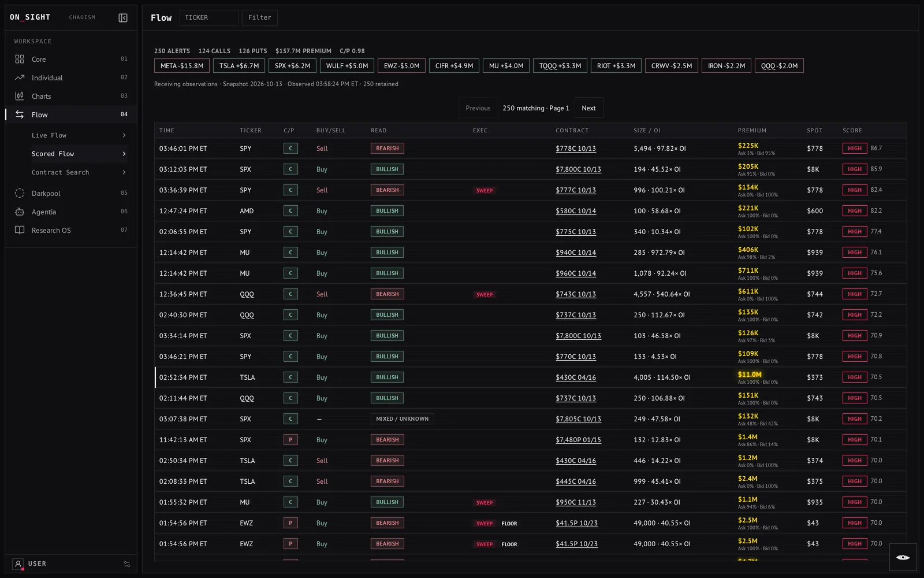Open the $7,480P 01/15 contract link
The height and width of the screenshot is (578, 924).
pos(578,440)
